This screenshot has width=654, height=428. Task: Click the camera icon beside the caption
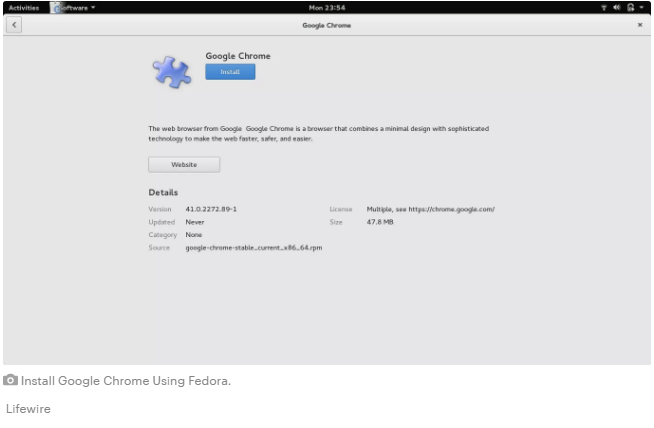tap(10, 380)
